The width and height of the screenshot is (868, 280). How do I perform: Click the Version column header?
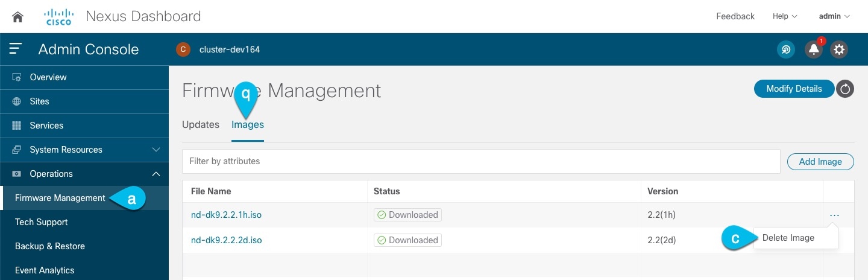coord(663,191)
